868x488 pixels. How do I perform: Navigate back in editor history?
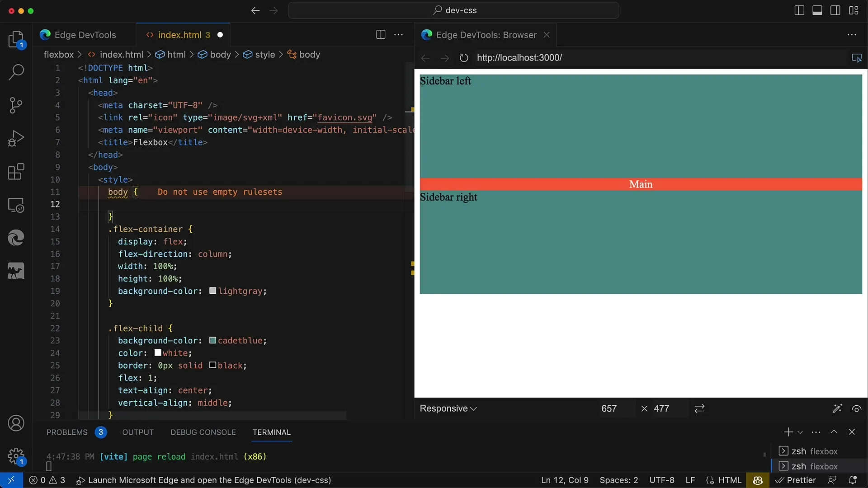coord(255,10)
